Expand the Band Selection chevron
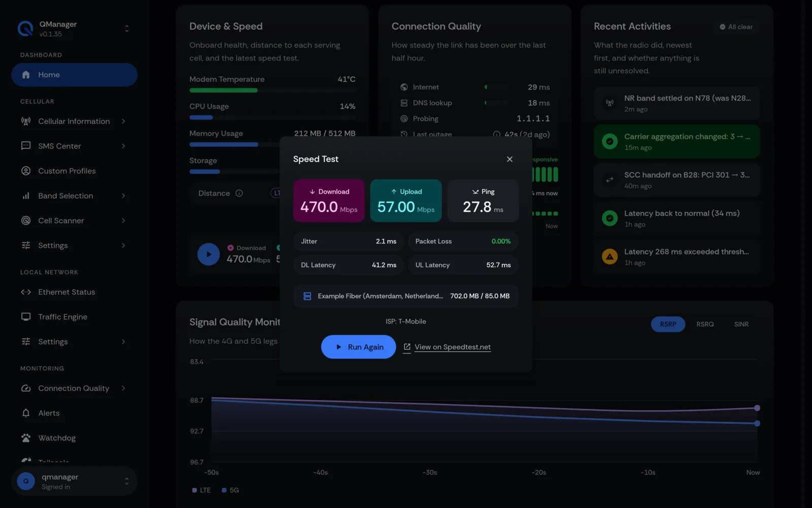The width and height of the screenshot is (812, 508). [x=123, y=196]
